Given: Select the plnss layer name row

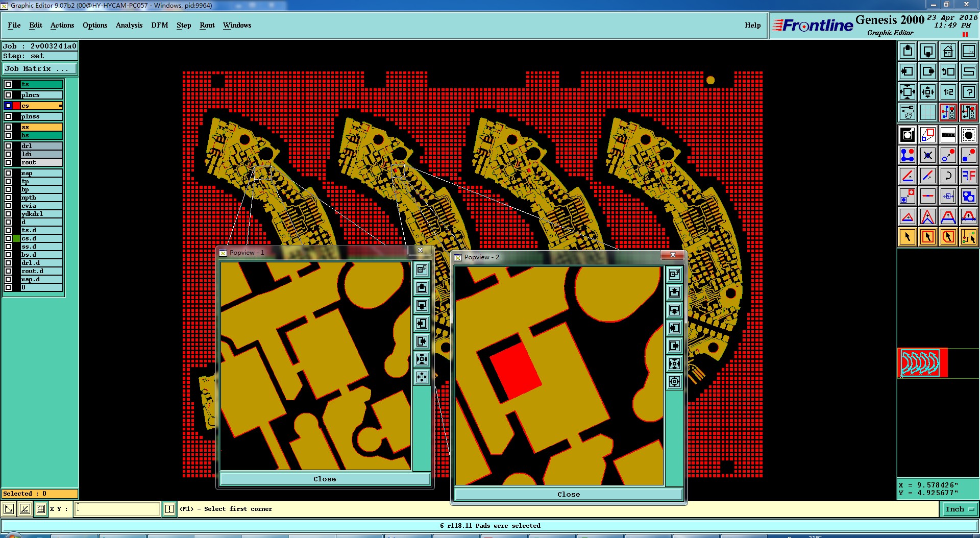Looking at the screenshot, I should (41, 116).
